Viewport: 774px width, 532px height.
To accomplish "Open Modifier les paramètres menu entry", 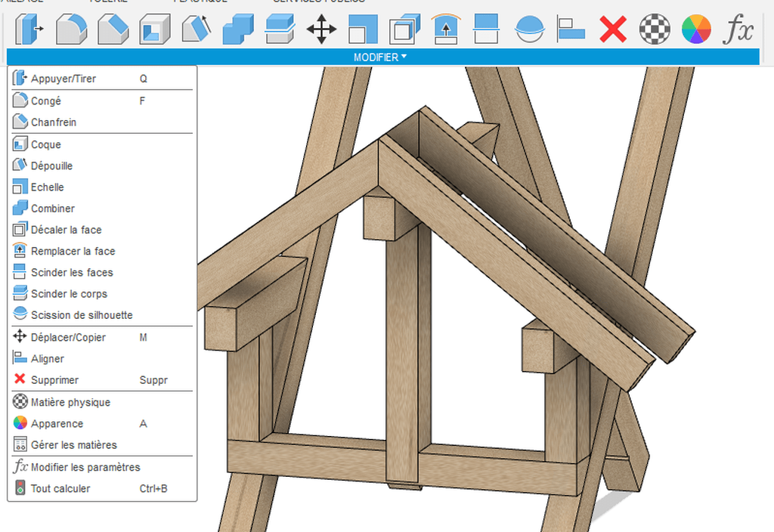I will 102,467.
